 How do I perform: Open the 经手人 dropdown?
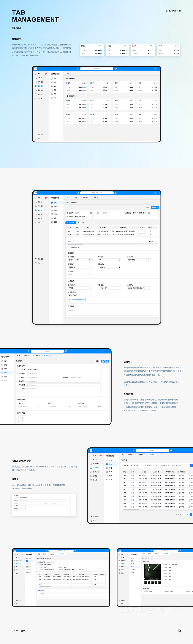pos(111,213)
